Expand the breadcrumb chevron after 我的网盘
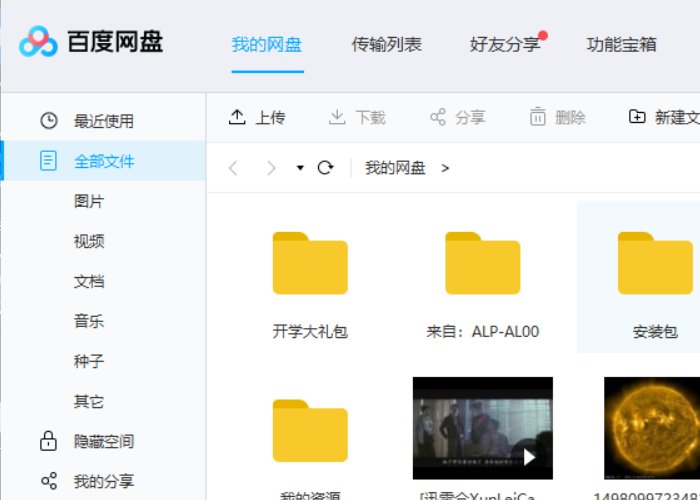The image size is (700, 500). (445, 168)
